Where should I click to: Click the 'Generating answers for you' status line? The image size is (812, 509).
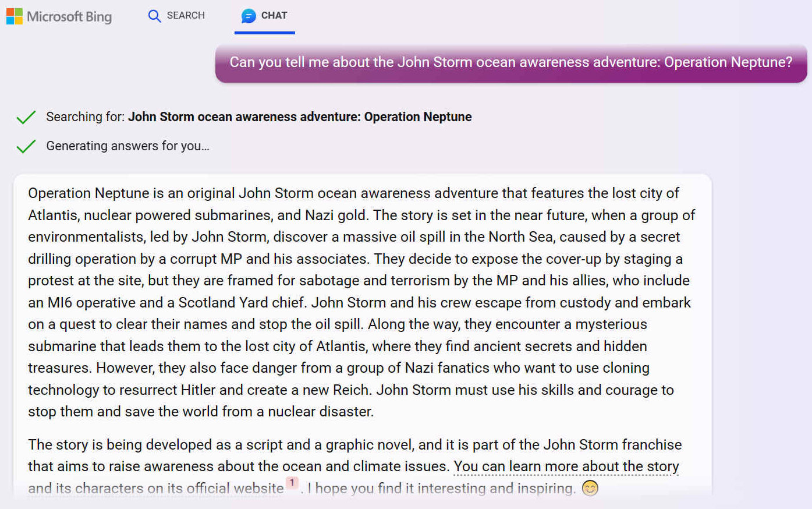[127, 146]
